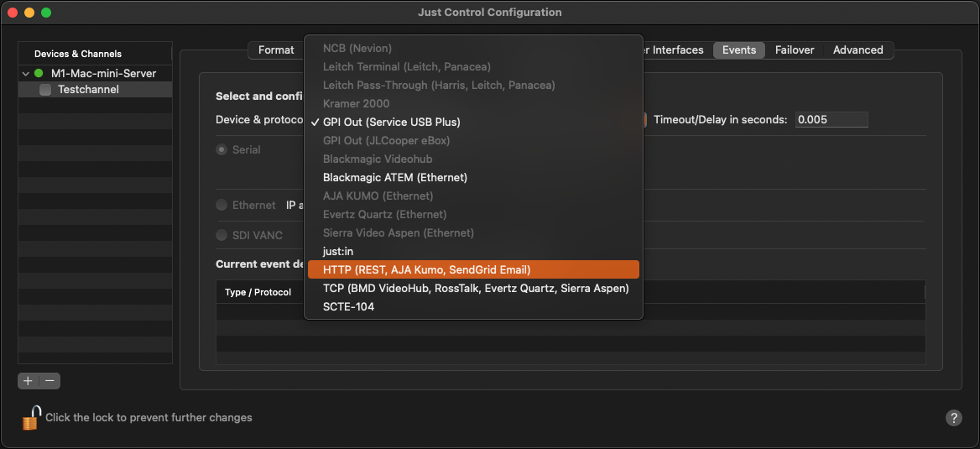Click GPI Out (JLCooper eBox) entry
The height and width of the screenshot is (449, 980).
[x=474, y=140]
